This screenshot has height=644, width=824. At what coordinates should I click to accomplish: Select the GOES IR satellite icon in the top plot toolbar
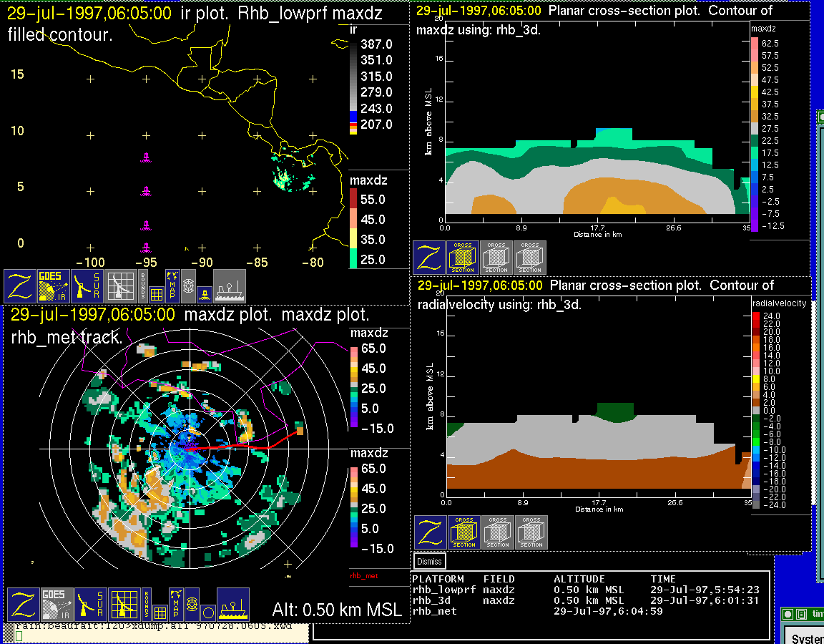tap(54, 286)
